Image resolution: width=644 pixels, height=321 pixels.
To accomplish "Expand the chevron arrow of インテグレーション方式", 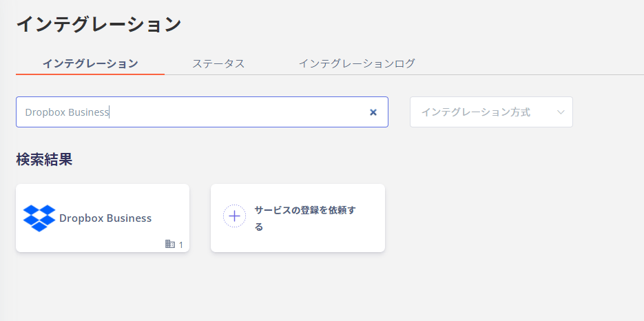I will pos(561,112).
